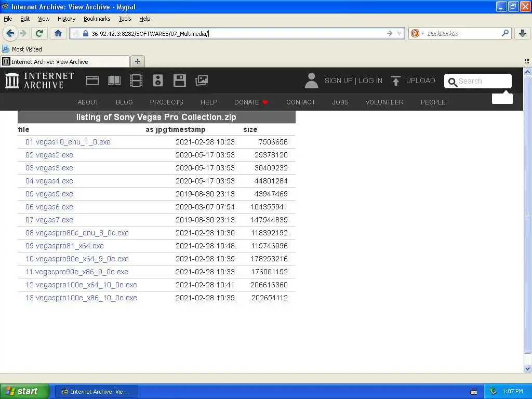This screenshot has width=532, height=399.
Task: Open file 09 vegaspro81_x64.exe
Action: coord(64,246)
